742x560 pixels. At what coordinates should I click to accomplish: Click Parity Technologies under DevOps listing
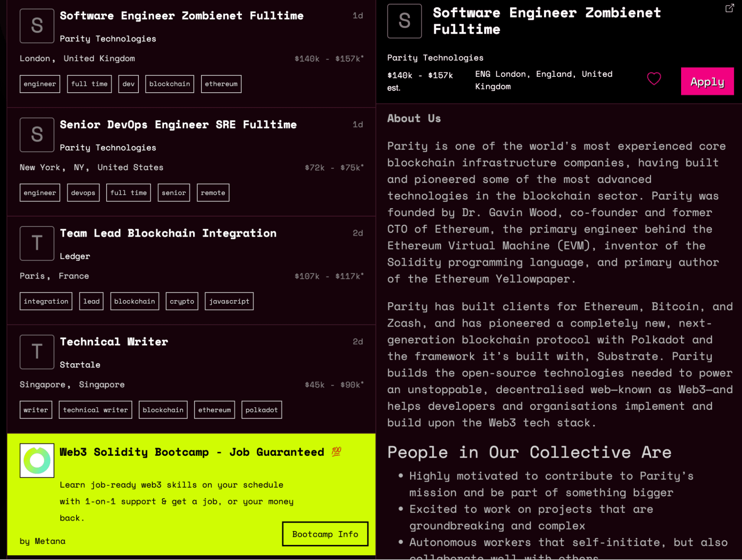tap(108, 148)
